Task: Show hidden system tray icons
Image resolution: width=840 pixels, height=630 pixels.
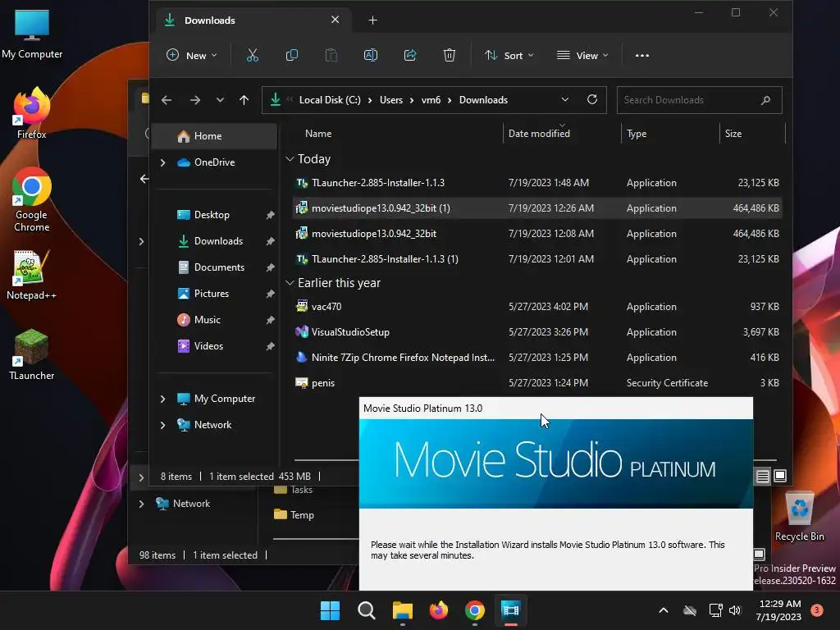Action: (x=663, y=610)
